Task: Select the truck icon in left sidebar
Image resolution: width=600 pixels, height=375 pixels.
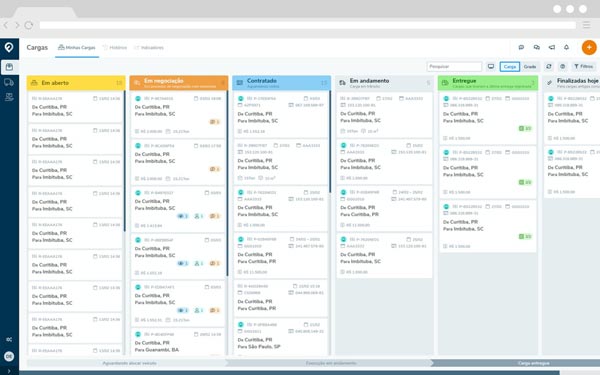Action: click(x=9, y=82)
